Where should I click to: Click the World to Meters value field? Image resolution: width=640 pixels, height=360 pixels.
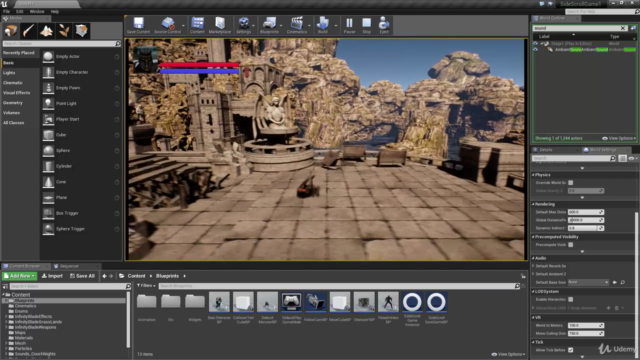click(x=586, y=325)
